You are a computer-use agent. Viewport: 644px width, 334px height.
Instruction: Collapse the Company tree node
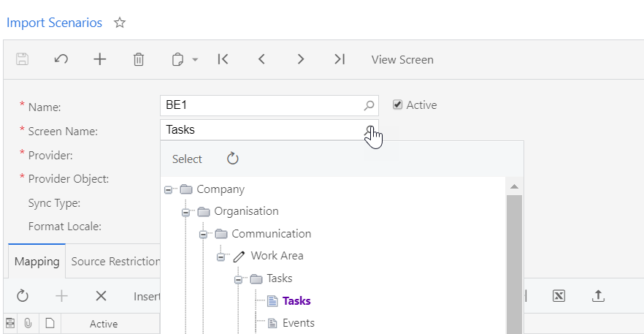[x=169, y=189]
